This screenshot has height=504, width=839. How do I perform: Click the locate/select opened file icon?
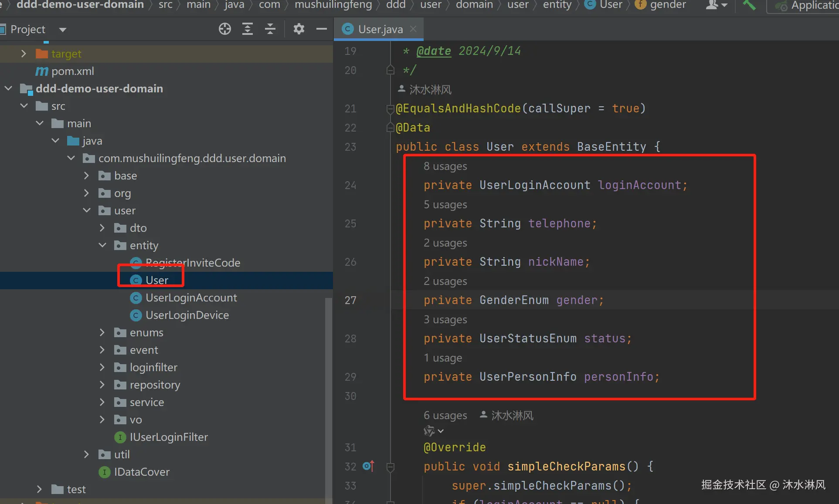click(225, 29)
